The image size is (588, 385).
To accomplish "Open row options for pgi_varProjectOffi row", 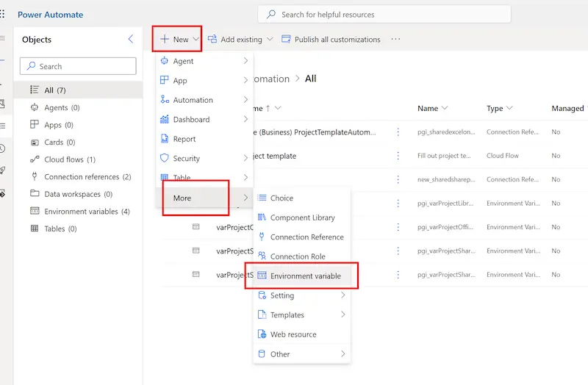I will click(398, 227).
